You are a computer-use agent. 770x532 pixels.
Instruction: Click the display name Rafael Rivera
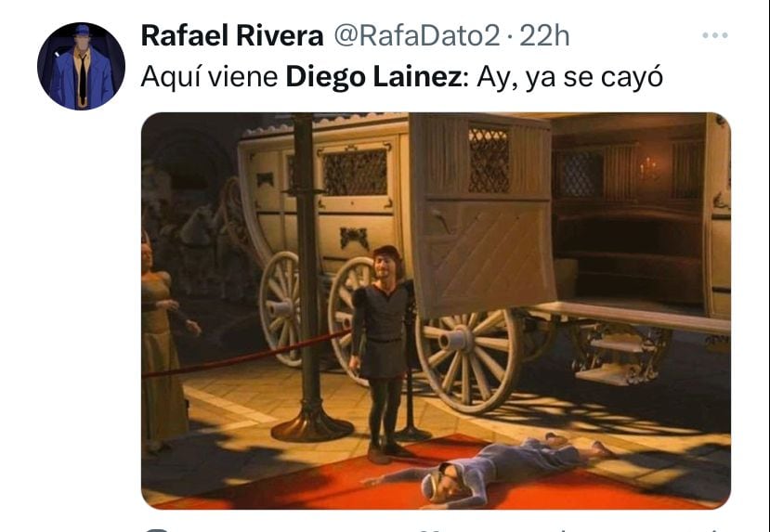(x=232, y=36)
